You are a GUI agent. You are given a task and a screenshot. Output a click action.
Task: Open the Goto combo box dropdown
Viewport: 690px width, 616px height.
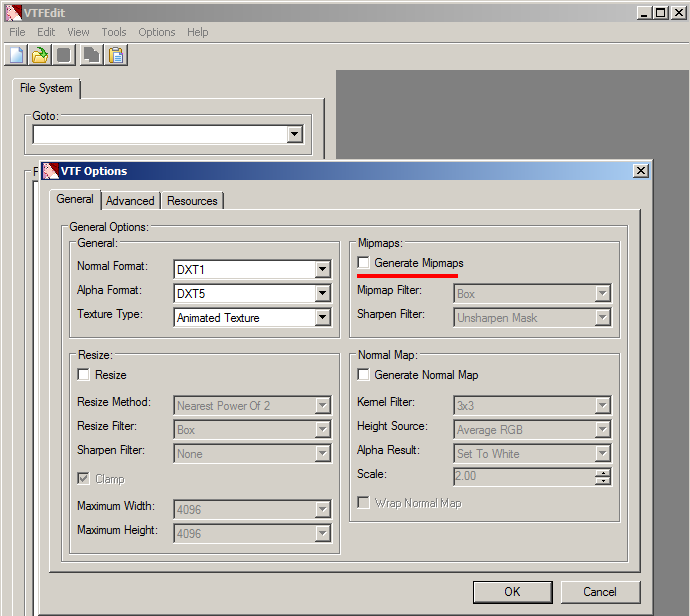[x=294, y=134]
